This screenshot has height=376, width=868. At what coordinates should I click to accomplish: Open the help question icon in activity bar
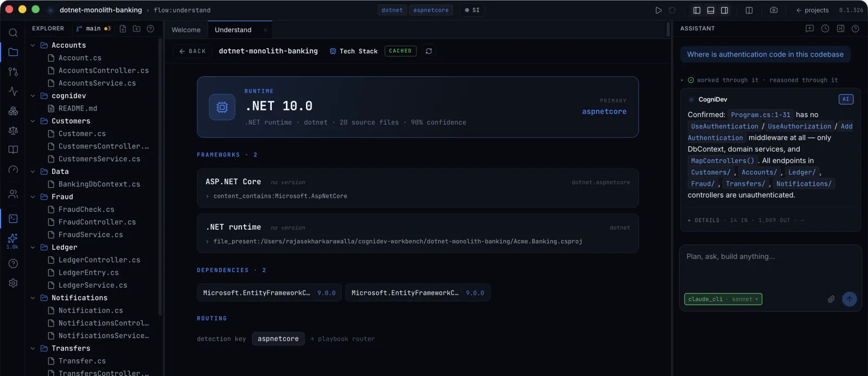coord(13,263)
